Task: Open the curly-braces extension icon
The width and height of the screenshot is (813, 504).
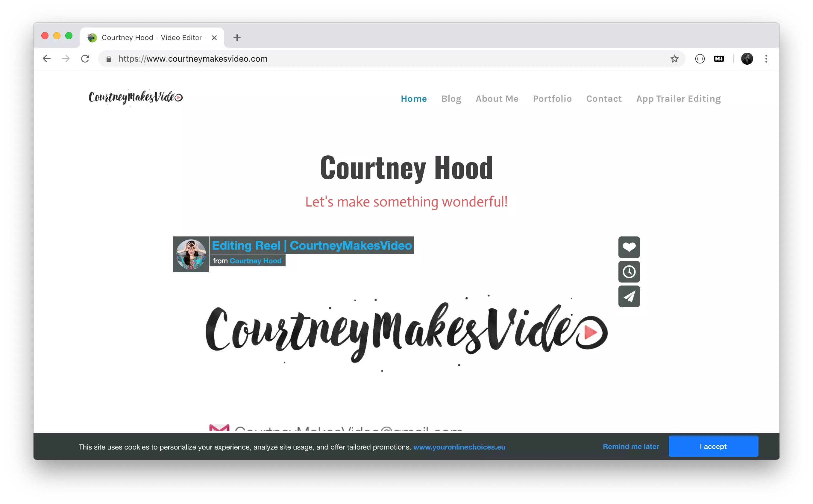Action: pos(700,59)
